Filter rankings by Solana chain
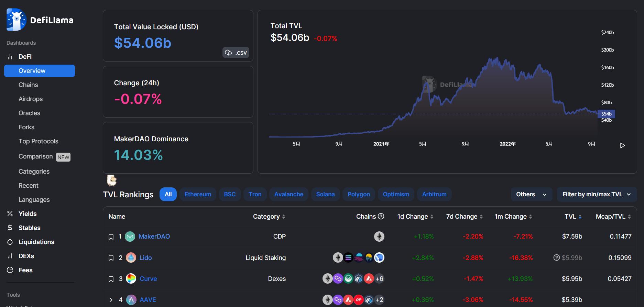The image size is (644, 307). pos(325,194)
